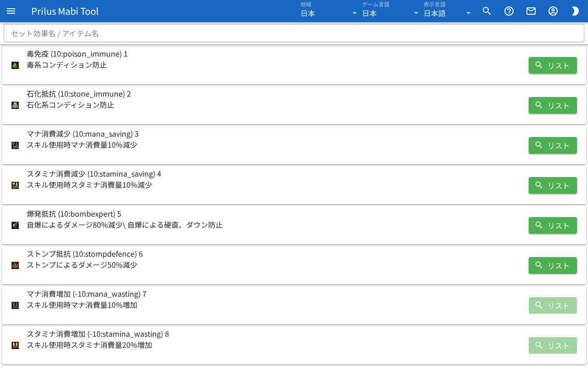Click the mail envelope icon
Viewport: 588px width, 368px height.
pyautogui.click(x=531, y=11)
